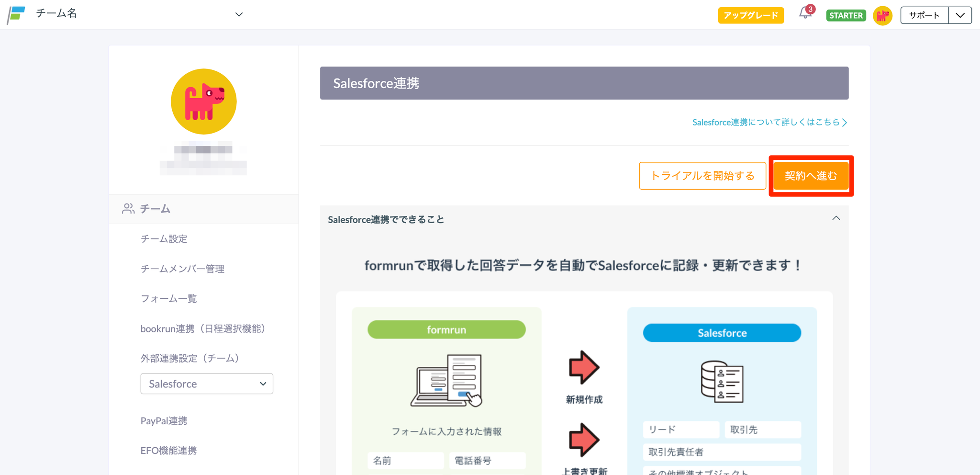The image size is (980, 475).
Task: Open the notification bell
Action: tap(805, 13)
